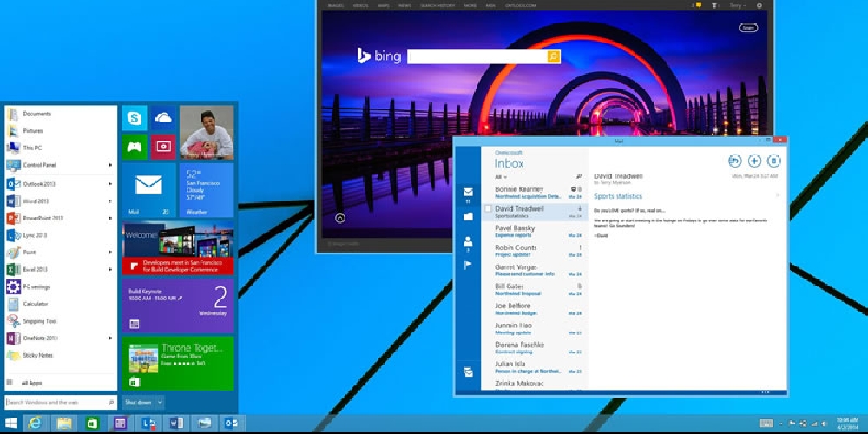Open Pavel Bansky's Expense reports email
The image size is (868, 434).
534,232
